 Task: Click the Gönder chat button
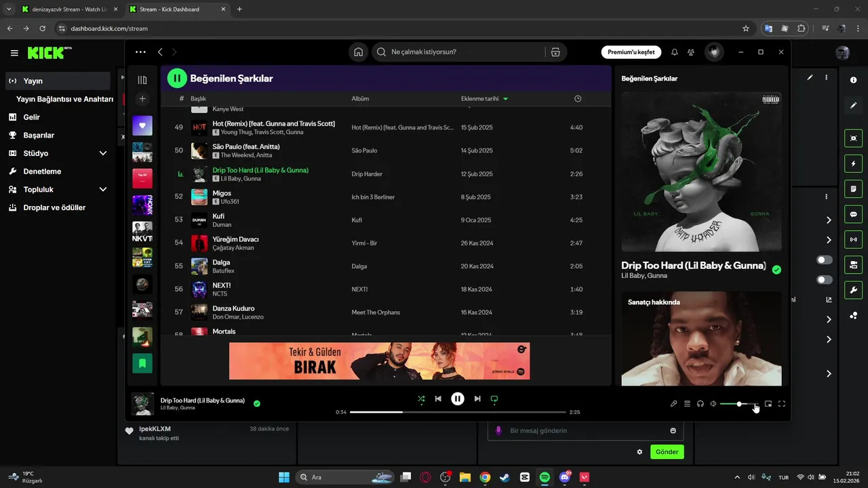tap(667, 451)
